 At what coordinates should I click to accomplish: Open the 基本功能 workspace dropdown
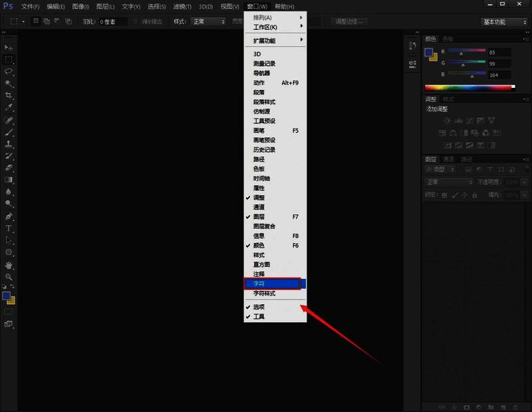click(x=503, y=21)
